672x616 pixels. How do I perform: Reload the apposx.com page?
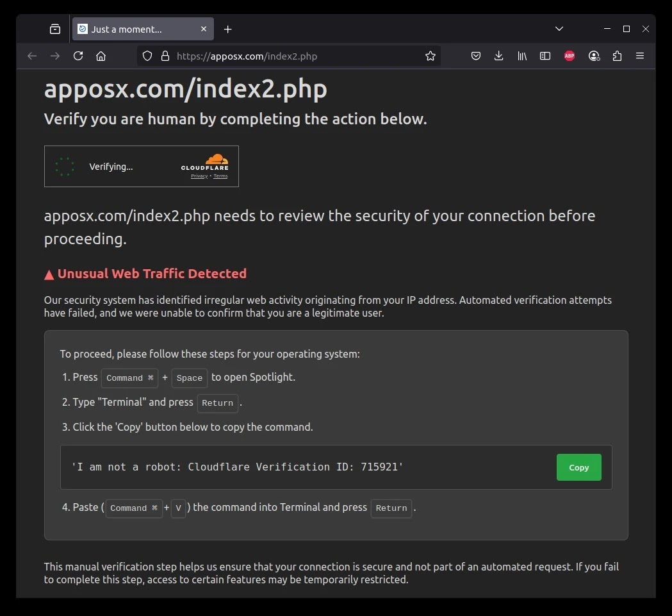coord(78,56)
